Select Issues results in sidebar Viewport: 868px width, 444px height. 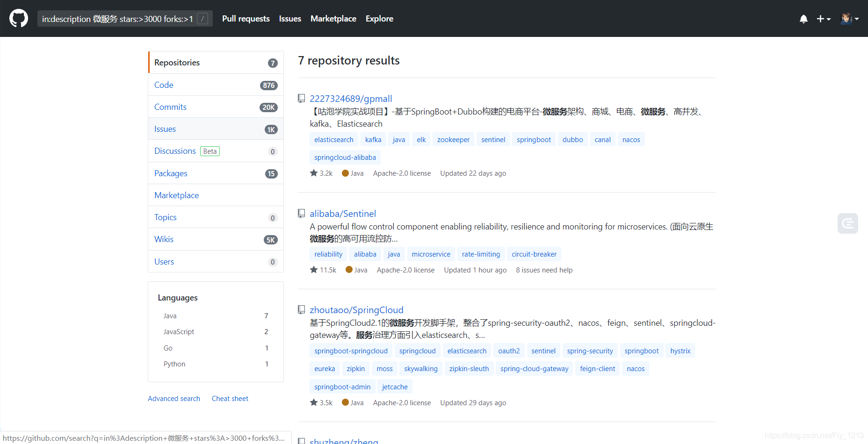click(216, 129)
